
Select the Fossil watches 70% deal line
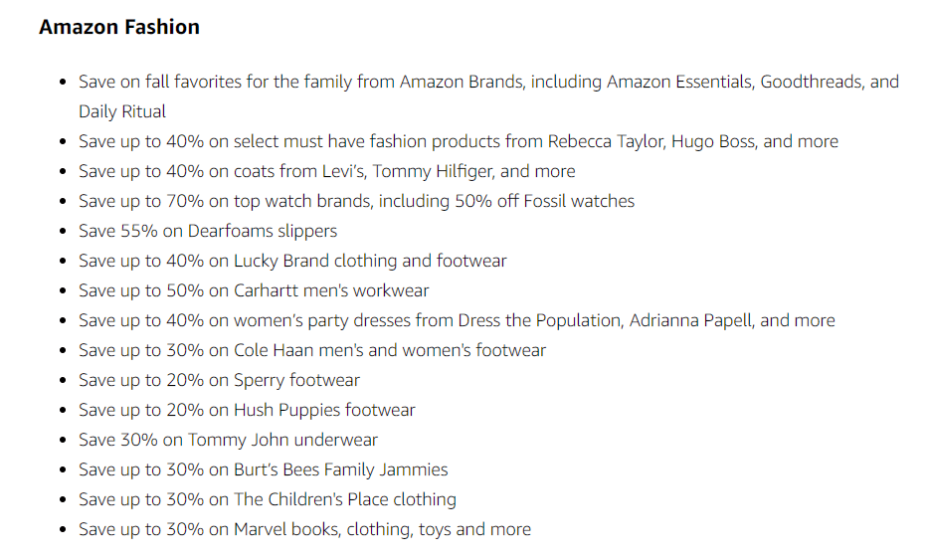point(356,201)
